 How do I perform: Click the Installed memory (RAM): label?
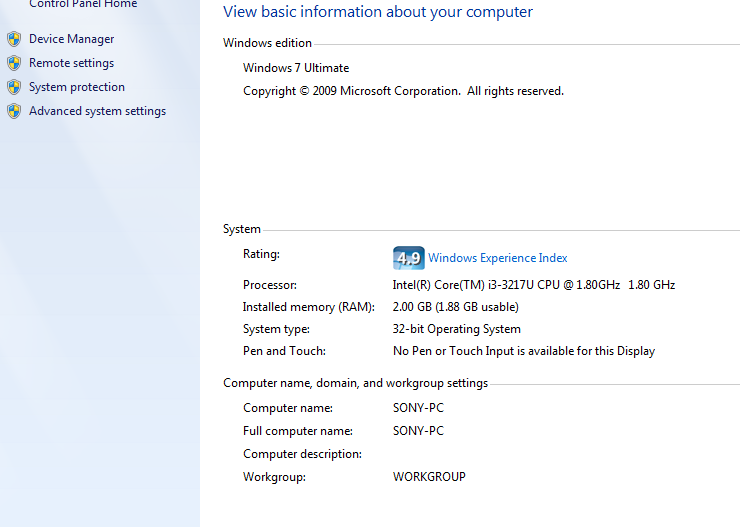[309, 307]
